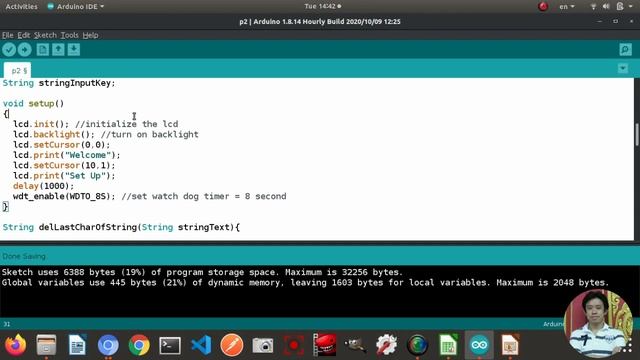This screenshot has width=640, height=360.
Task: Switch to Arduino IDE in dock
Action: click(x=479, y=345)
